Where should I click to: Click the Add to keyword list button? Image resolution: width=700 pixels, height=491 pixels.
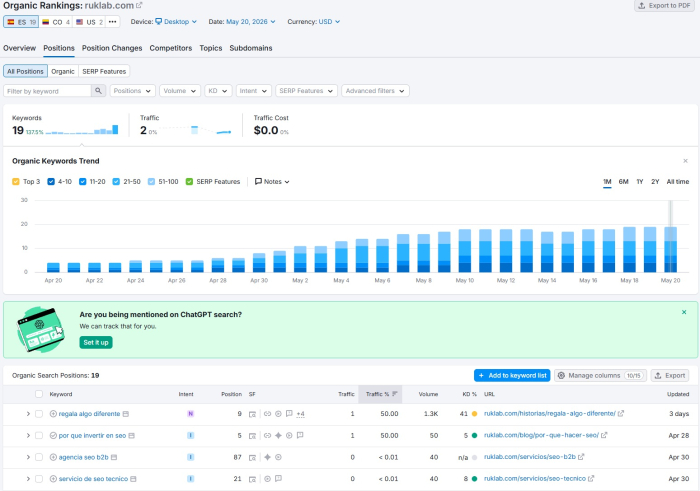[x=512, y=375]
